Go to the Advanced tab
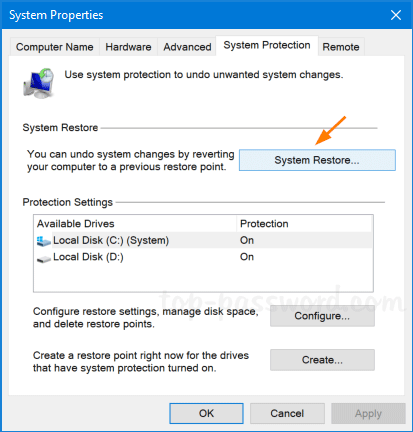Image resolution: width=413 pixels, height=432 pixels. pyautogui.click(x=187, y=47)
